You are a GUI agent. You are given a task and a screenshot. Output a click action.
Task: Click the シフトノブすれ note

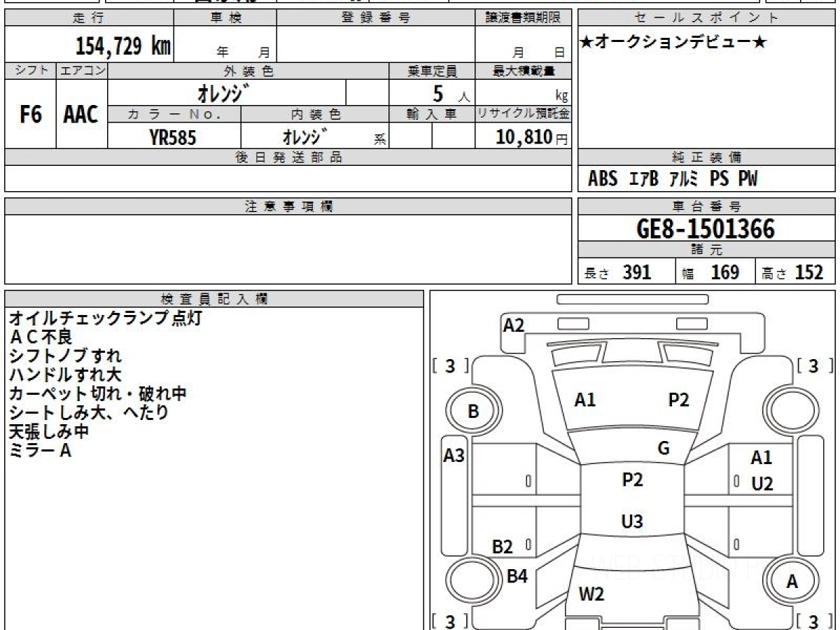pyautogui.click(x=66, y=356)
